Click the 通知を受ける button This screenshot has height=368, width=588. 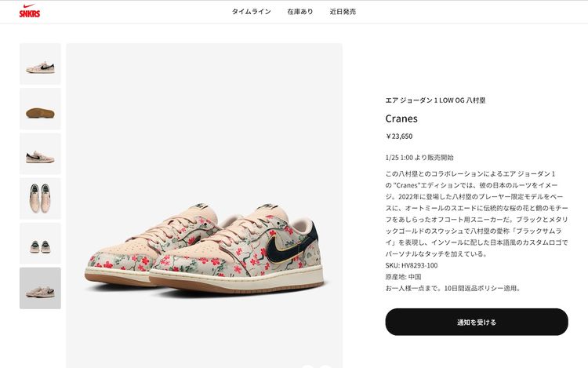(477, 322)
